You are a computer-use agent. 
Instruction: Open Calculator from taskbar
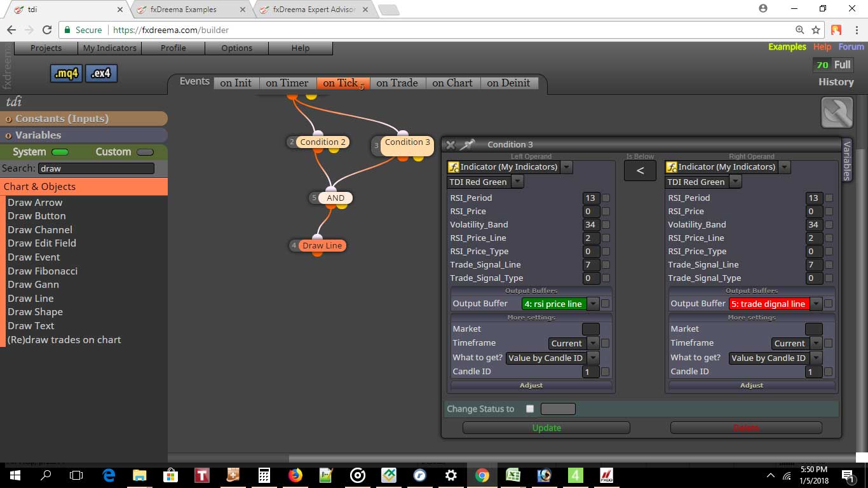pos(264,475)
